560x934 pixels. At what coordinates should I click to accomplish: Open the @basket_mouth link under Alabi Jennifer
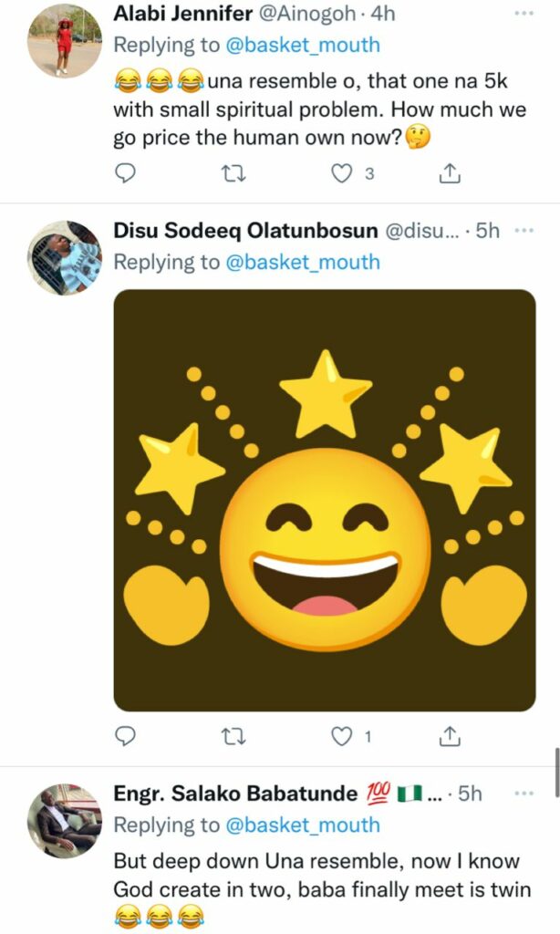pyautogui.click(x=303, y=46)
